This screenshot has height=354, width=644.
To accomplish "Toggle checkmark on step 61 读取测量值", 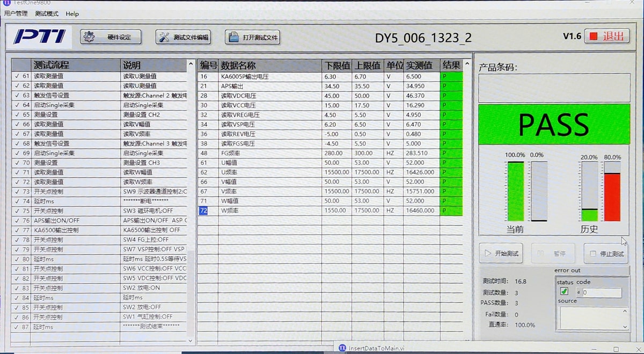I will pyautogui.click(x=17, y=76).
